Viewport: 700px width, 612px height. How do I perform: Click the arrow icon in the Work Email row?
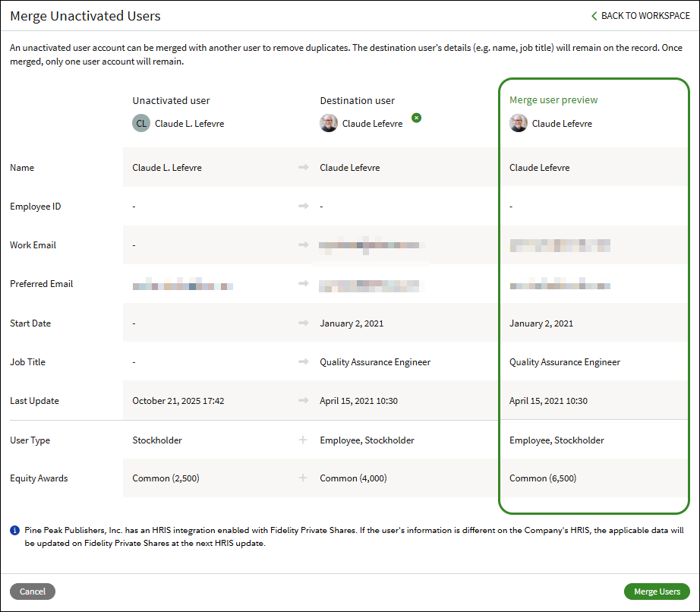click(x=303, y=244)
